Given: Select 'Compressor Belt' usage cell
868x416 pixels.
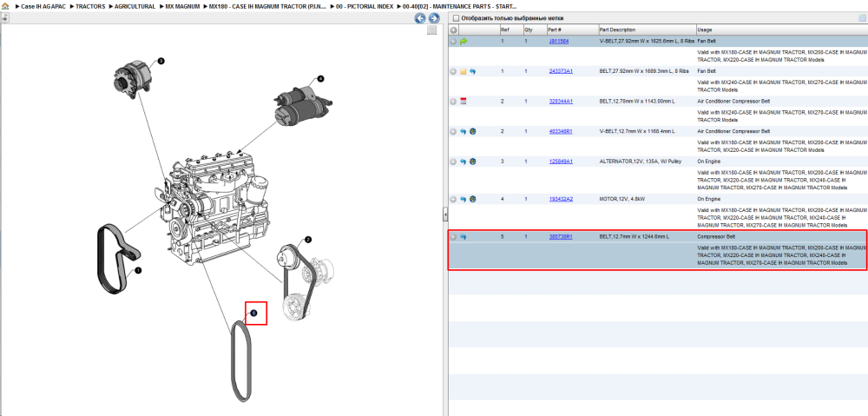Looking at the screenshot, I should (x=716, y=236).
